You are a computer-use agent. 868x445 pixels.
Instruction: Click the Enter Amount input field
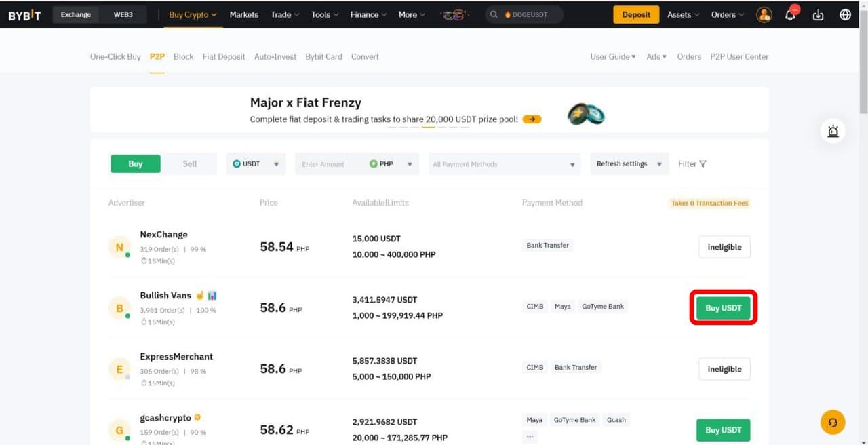coord(330,164)
